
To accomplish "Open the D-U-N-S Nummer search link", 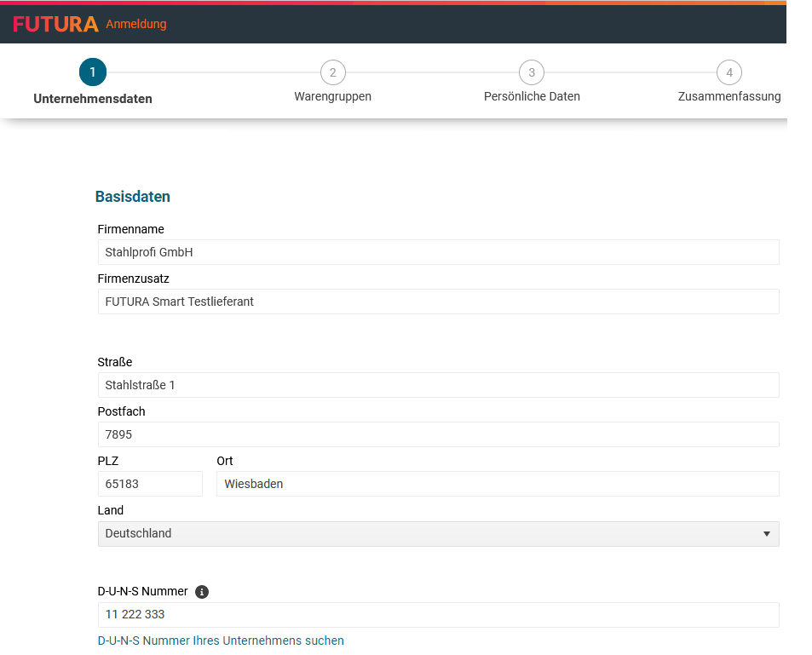I will pyautogui.click(x=221, y=641).
